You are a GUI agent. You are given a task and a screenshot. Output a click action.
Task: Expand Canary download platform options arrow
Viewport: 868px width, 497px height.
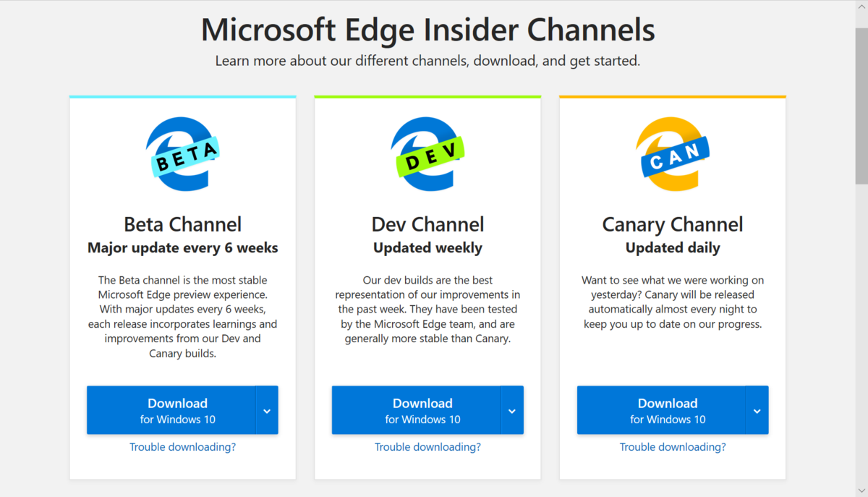(x=757, y=410)
